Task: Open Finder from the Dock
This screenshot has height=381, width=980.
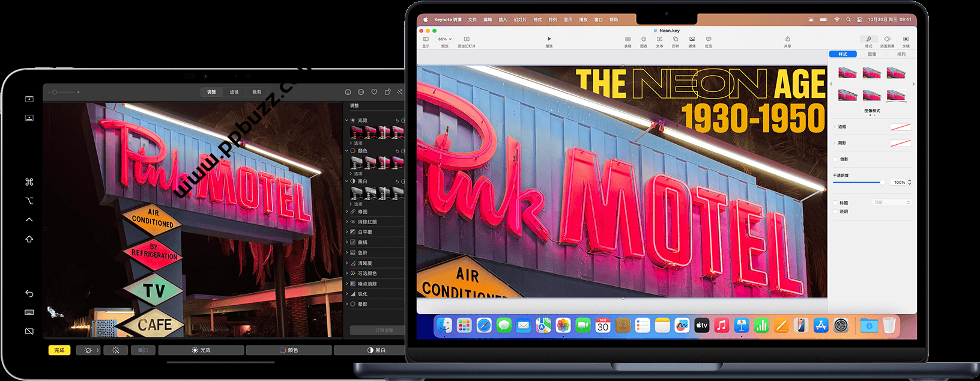Action: coord(444,325)
